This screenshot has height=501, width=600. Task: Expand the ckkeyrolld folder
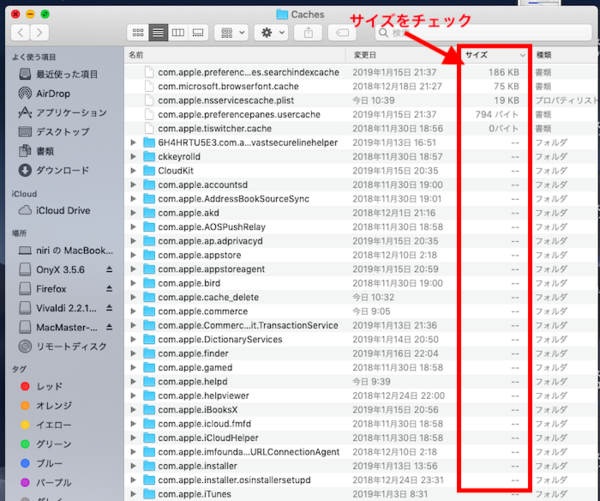coord(133,157)
